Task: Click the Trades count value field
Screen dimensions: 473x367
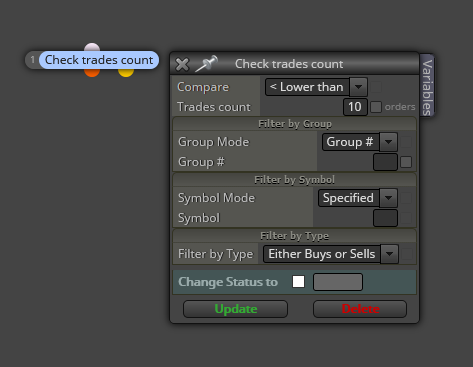Action: point(355,107)
